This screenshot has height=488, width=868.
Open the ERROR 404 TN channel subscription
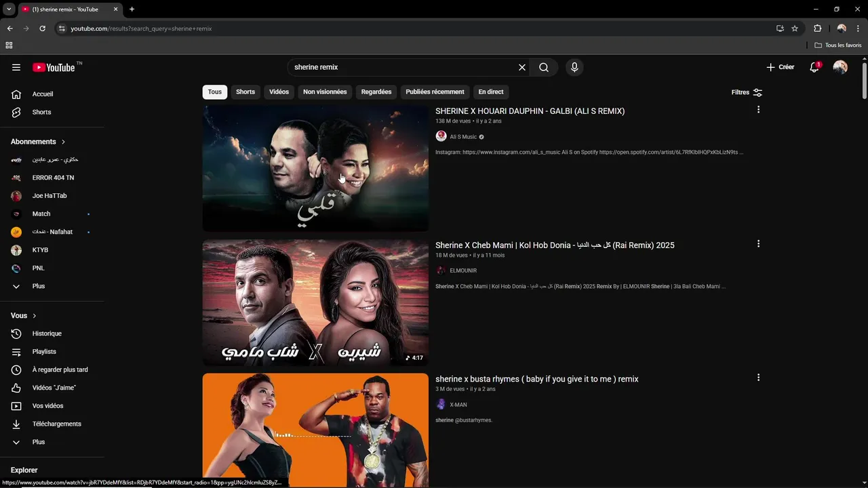[x=53, y=178]
